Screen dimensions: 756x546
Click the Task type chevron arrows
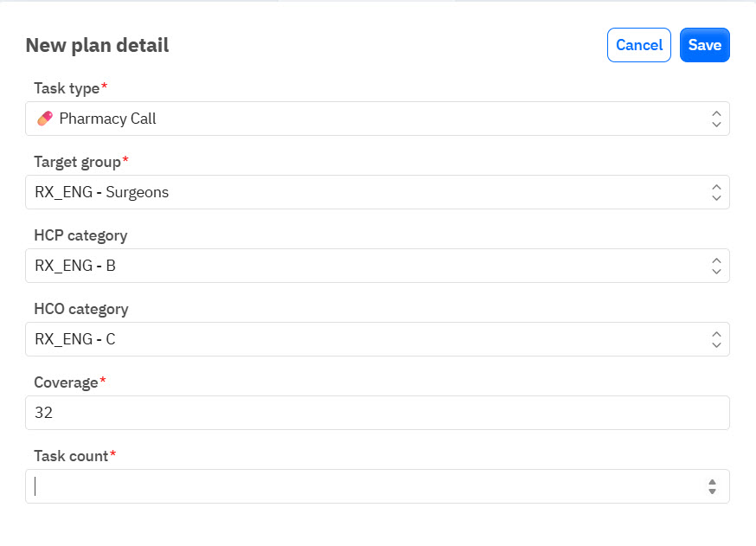(715, 119)
